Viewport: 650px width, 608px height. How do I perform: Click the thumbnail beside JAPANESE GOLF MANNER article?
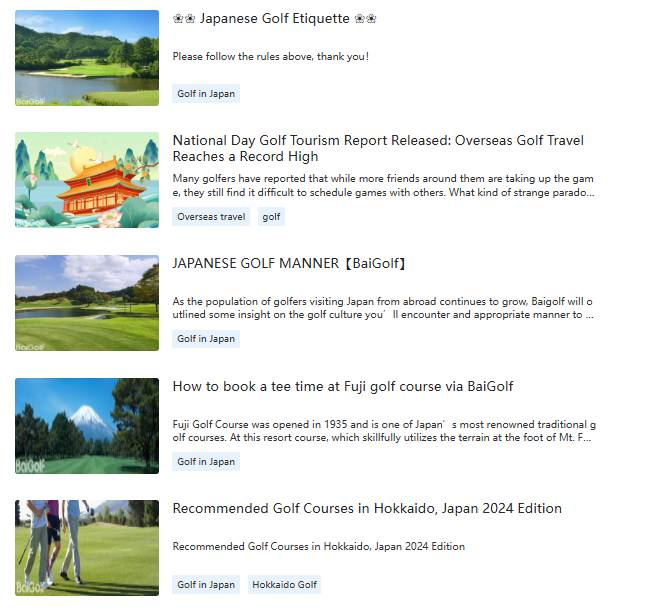87,303
